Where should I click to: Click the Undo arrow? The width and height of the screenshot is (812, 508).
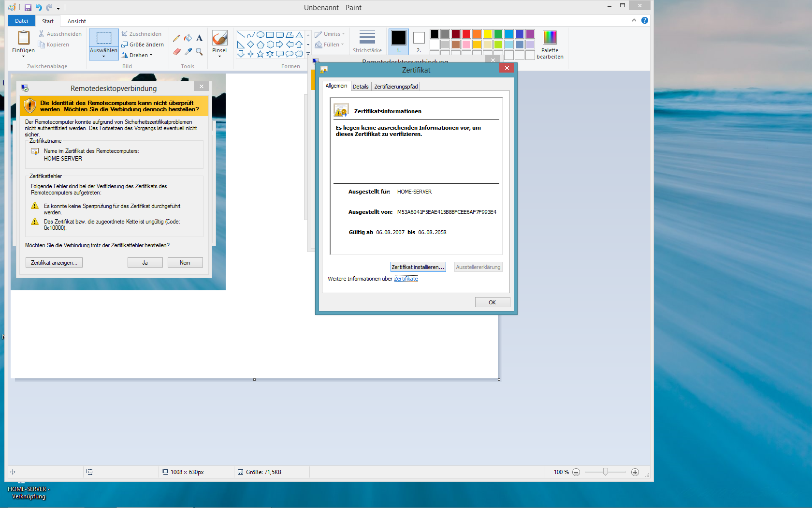[39, 8]
